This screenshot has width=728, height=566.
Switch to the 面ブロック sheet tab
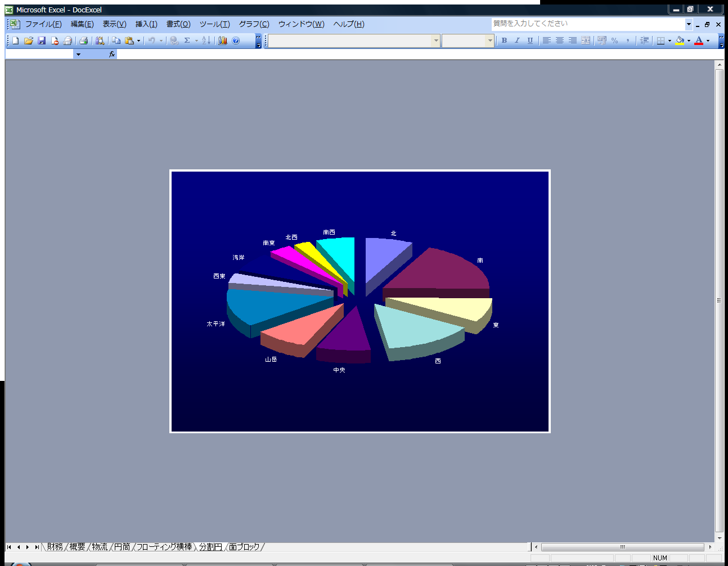point(244,547)
